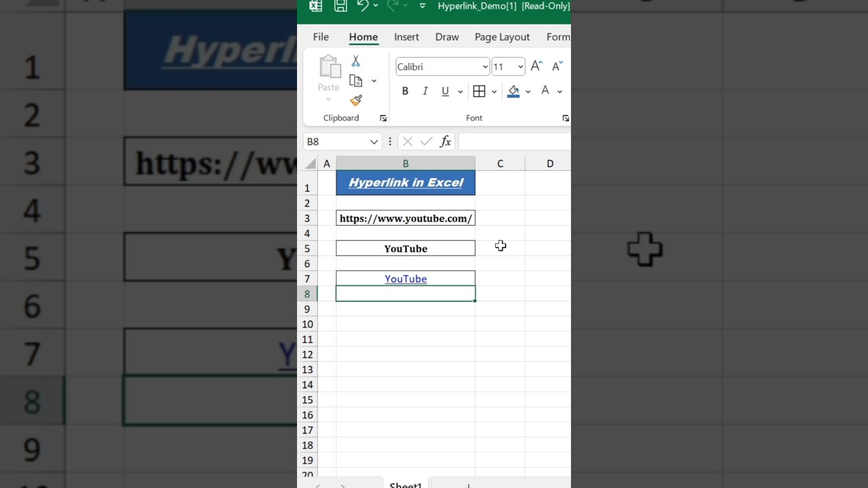
Task: Select the row 12 header
Action: 307,354
